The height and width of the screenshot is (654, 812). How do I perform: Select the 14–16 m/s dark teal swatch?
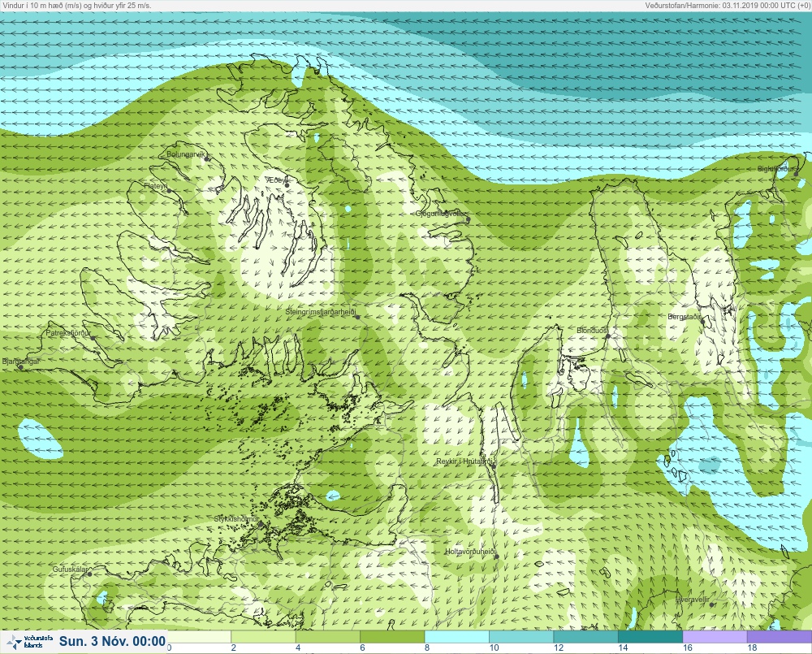pos(650,636)
